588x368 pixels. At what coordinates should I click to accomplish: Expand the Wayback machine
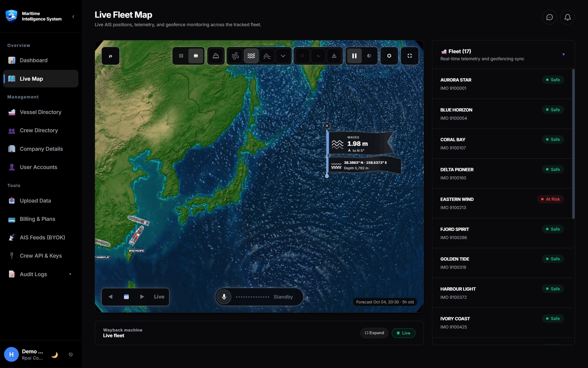374,333
